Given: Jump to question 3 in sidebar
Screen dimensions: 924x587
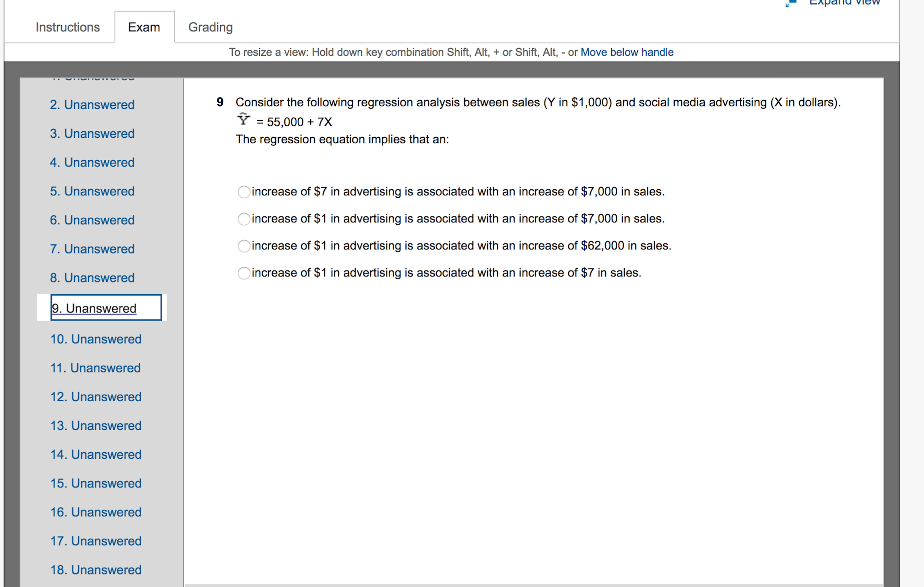Looking at the screenshot, I should coord(92,134).
